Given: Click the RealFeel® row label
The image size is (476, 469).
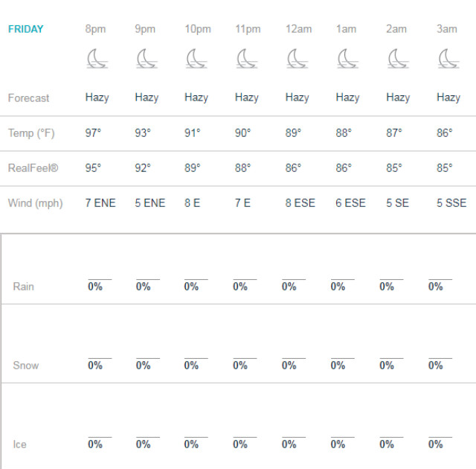Looking at the screenshot, I should click(33, 168).
